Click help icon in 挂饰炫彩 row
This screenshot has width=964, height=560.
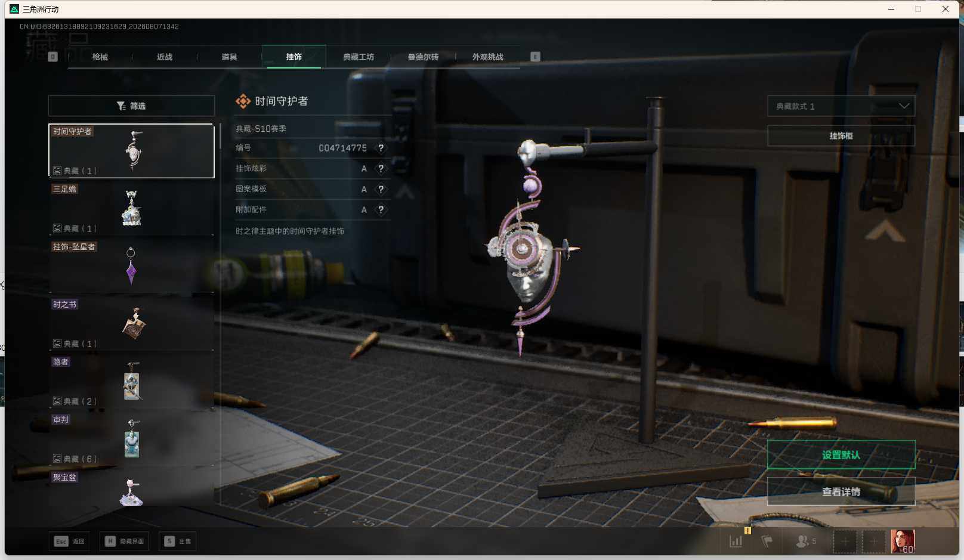pos(381,168)
